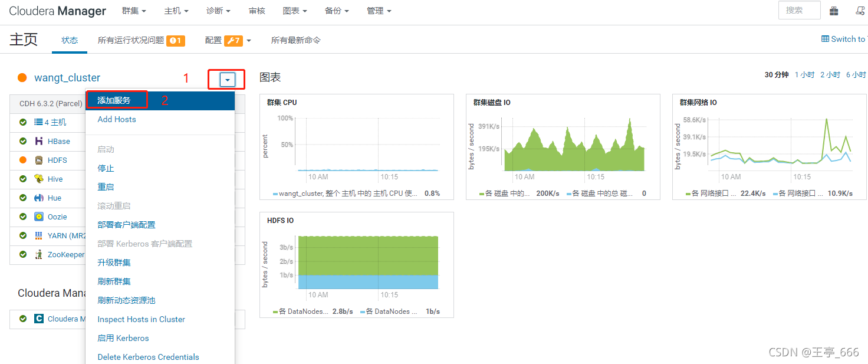
Task: Select Inspect Hosts in Cluster entry
Action: point(141,319)
